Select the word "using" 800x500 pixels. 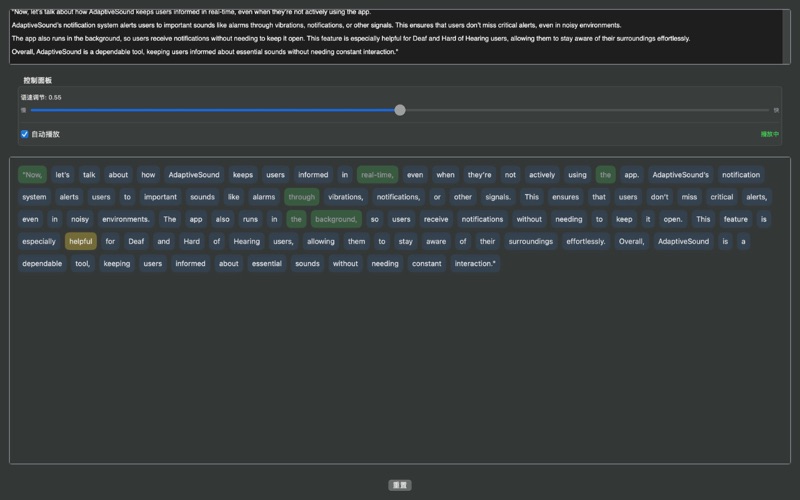tap(578, 174)
